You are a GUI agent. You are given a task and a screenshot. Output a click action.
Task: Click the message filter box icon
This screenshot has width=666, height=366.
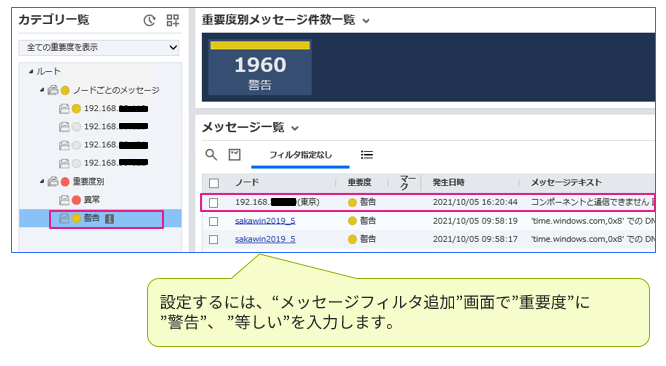point(234,155)
